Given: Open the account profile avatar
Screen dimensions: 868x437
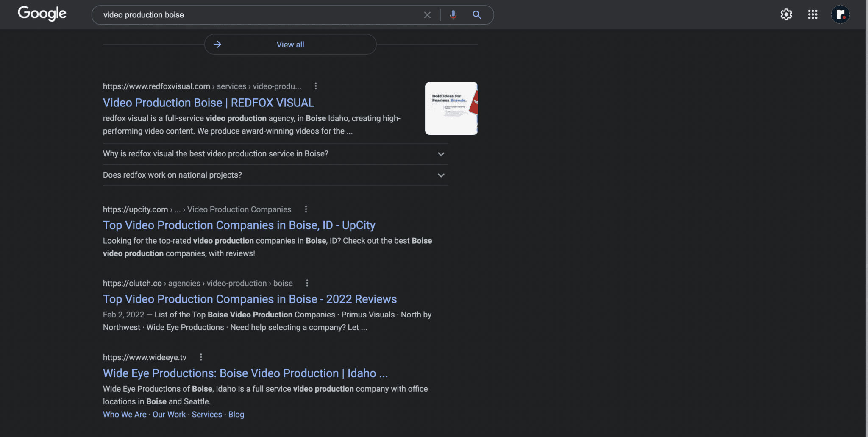Looking at the screenshot, I should (840, 14).
